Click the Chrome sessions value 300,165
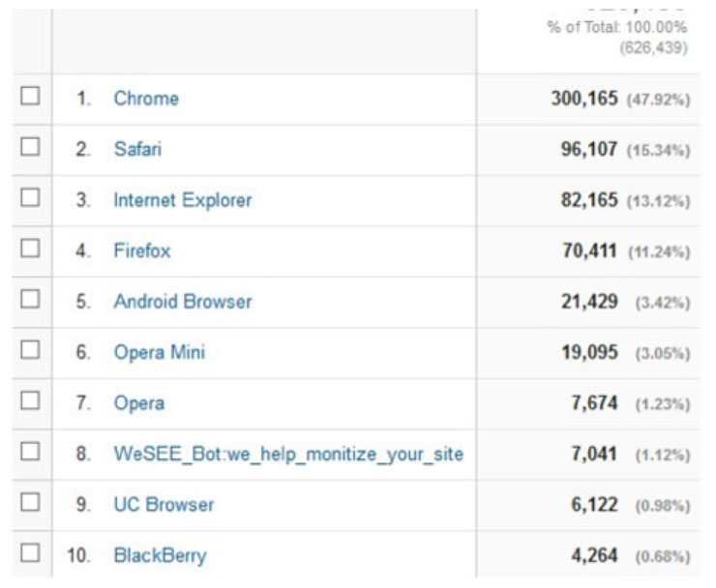The width and height of the screenshot is (716, 588). coord(583,99)
